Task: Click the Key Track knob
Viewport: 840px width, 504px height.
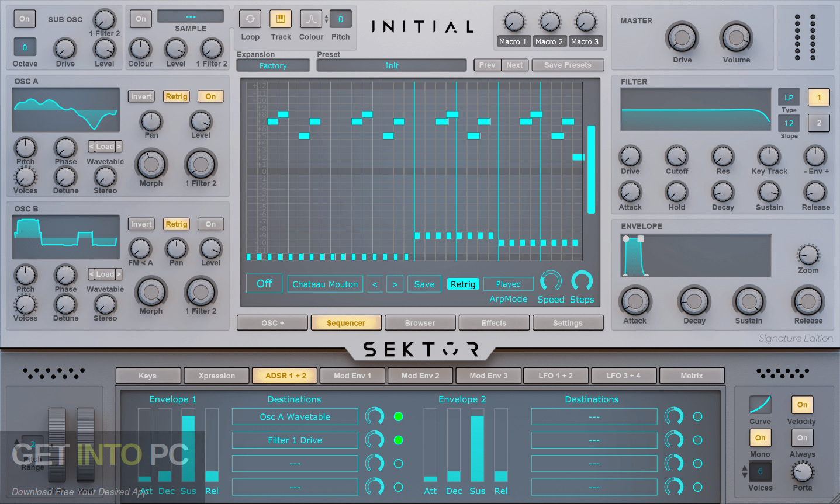Action: click(769, 157)
